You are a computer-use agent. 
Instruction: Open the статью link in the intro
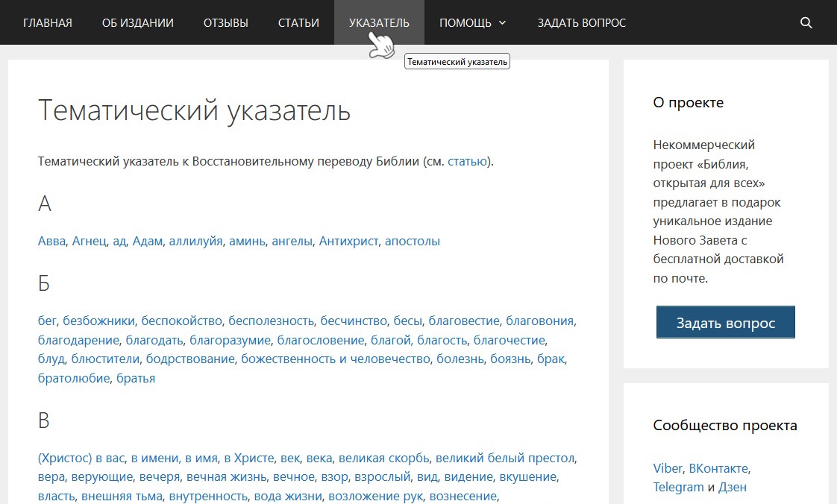[x=466, y=160]
